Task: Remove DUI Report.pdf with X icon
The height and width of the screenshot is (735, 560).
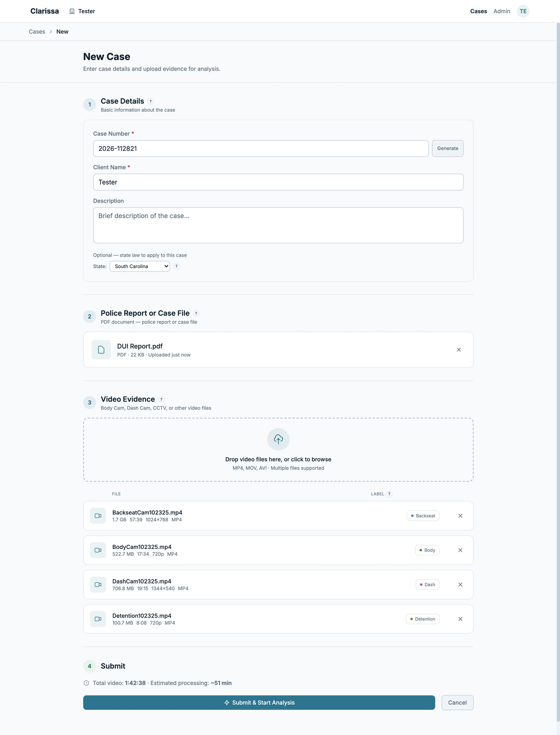Action: click(x=459, y=350)
